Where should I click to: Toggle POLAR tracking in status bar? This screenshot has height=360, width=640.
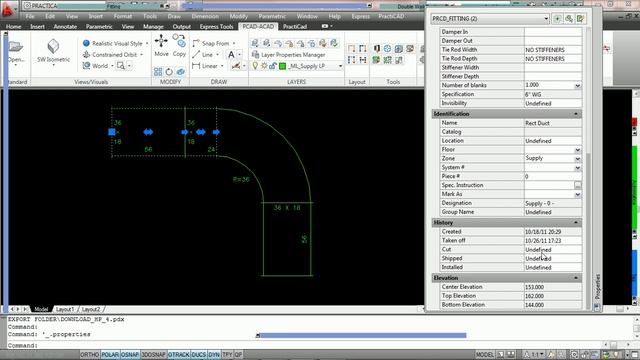coord(110,355)
